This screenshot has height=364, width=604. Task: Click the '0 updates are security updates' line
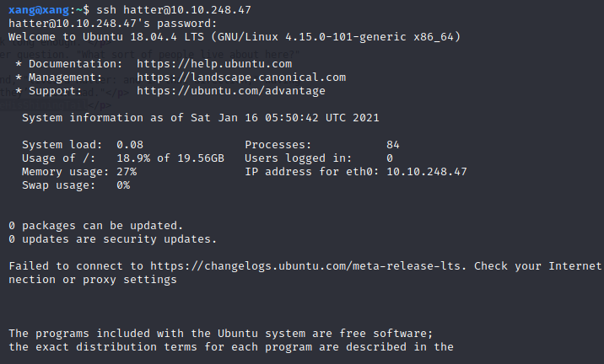tap(112, 239)
